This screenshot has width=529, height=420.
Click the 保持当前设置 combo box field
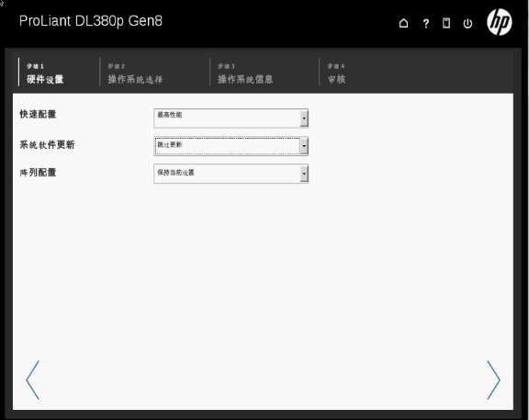coord(231,174)
